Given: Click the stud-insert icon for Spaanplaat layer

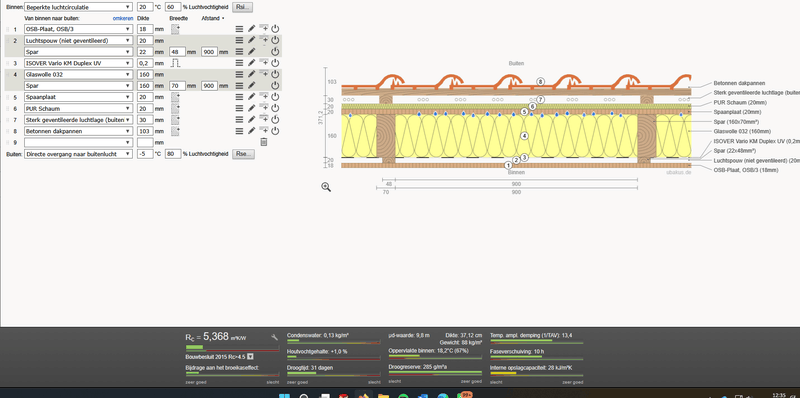Looking at the screenshot, I should (x=175, y=96).
